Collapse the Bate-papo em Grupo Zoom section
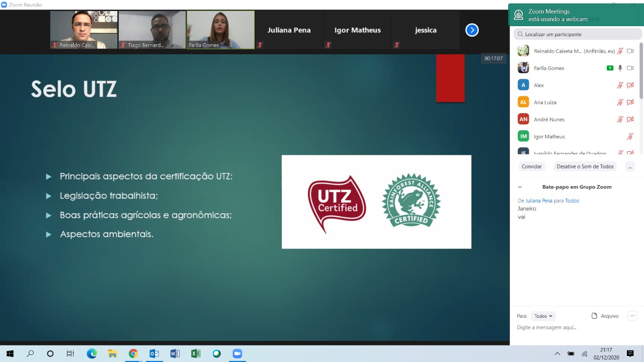 [520, 187]
